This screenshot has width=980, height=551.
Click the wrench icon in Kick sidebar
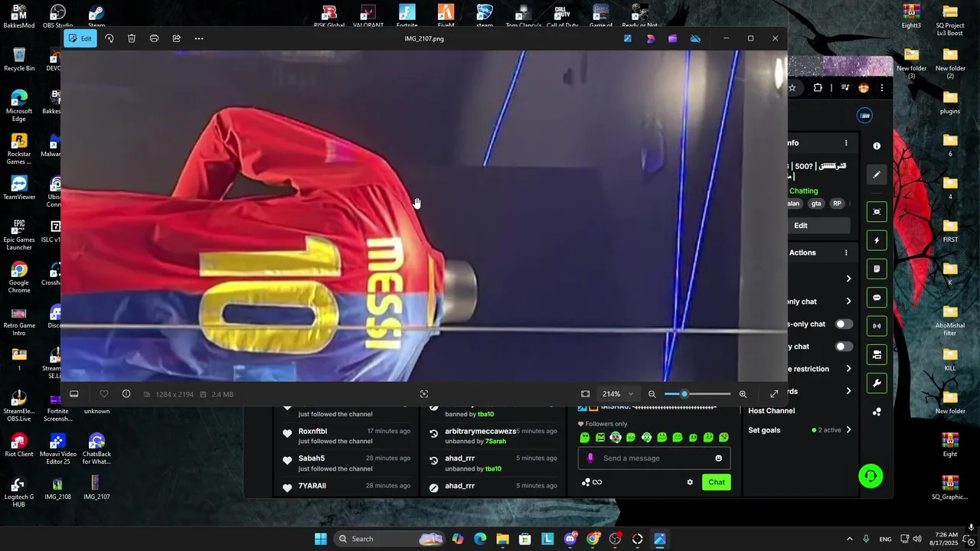(x=877, y=383)
